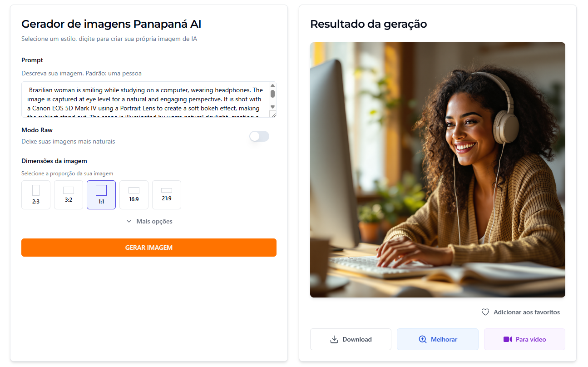This screenshot has width=588, height=367.
Task: Click the video camera icon on Para vídeo
Action: coord(508,339)
